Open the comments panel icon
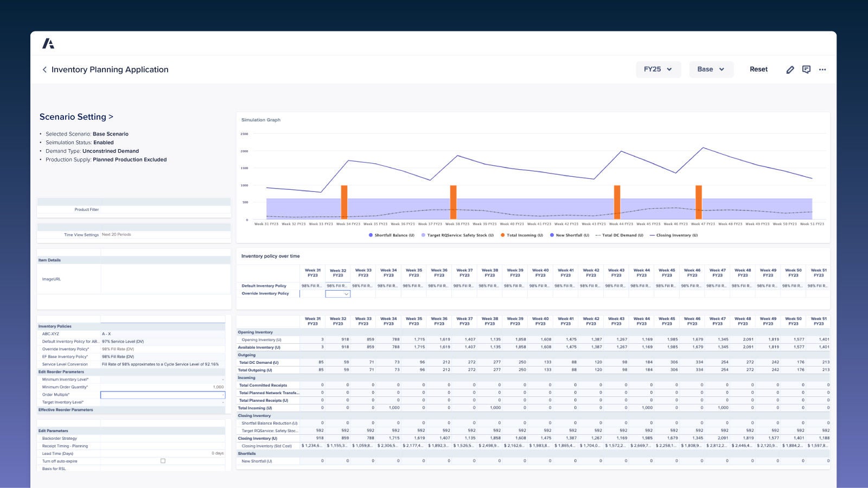 tap(806, 69)
